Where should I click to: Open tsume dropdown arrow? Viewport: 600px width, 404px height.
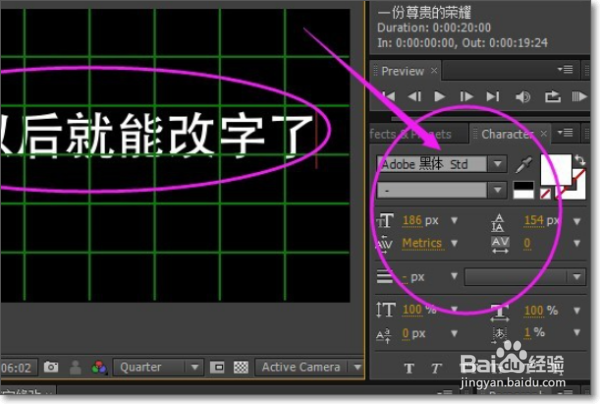pyautogui.click(x=577, y=333)
